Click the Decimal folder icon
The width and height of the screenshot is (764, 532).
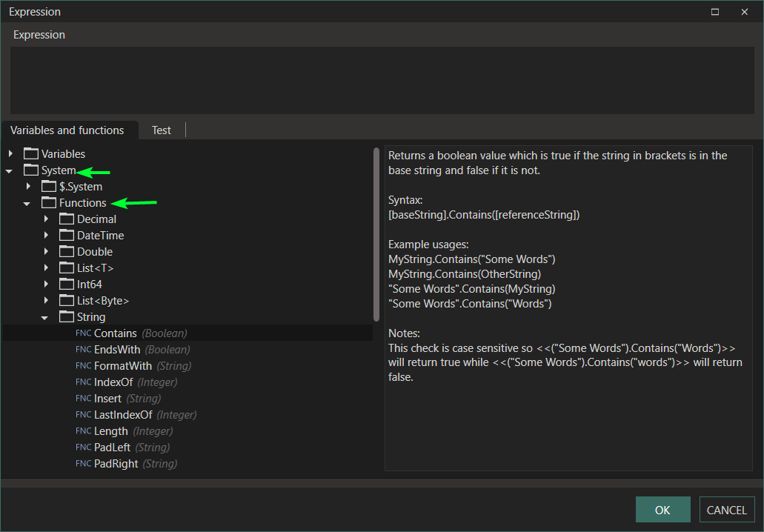point(67,219)
